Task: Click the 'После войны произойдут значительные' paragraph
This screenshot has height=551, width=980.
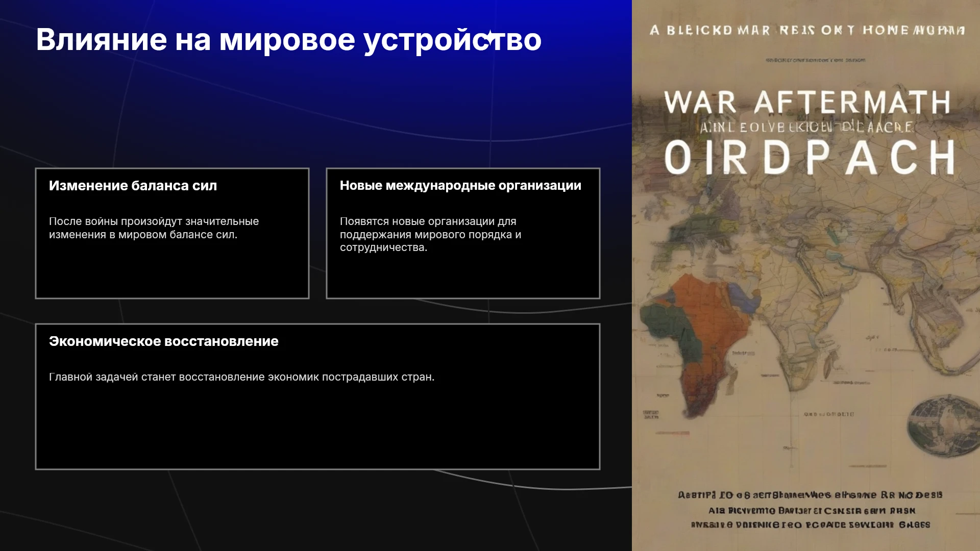Action: point(154,228)
